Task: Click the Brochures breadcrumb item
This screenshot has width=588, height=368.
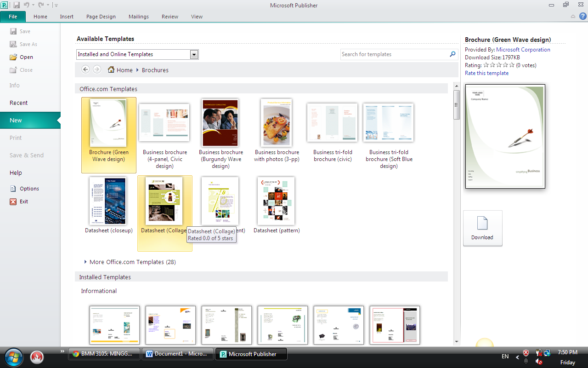Action: (x=155, y=70)
